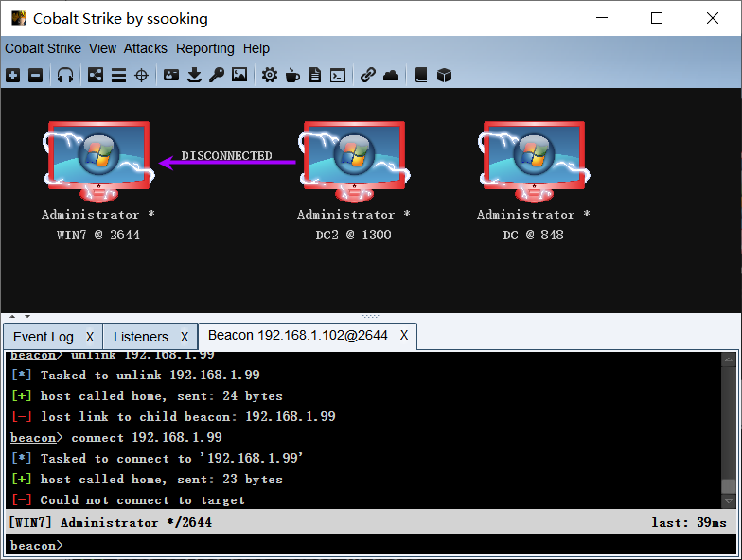Click the console scrollbar down arrow
742x560 pixels.
tap(729, 500)
